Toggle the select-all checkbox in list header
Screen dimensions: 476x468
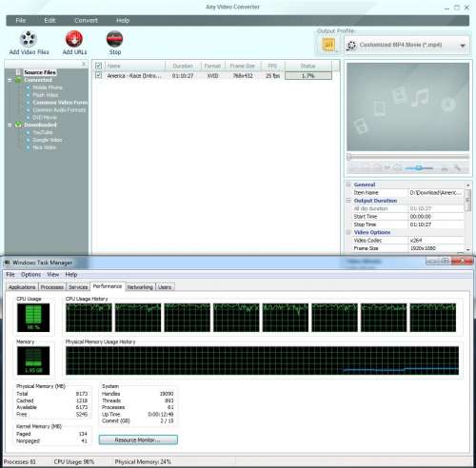98,66
